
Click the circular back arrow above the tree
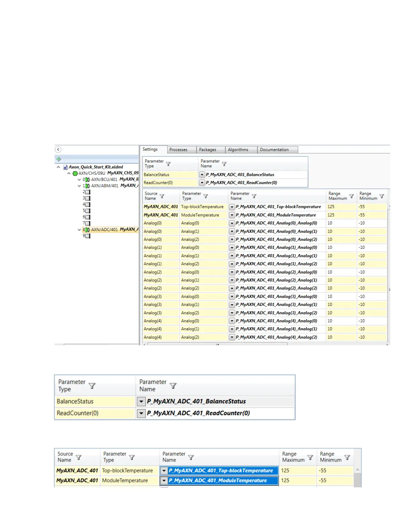pos(58,149)
